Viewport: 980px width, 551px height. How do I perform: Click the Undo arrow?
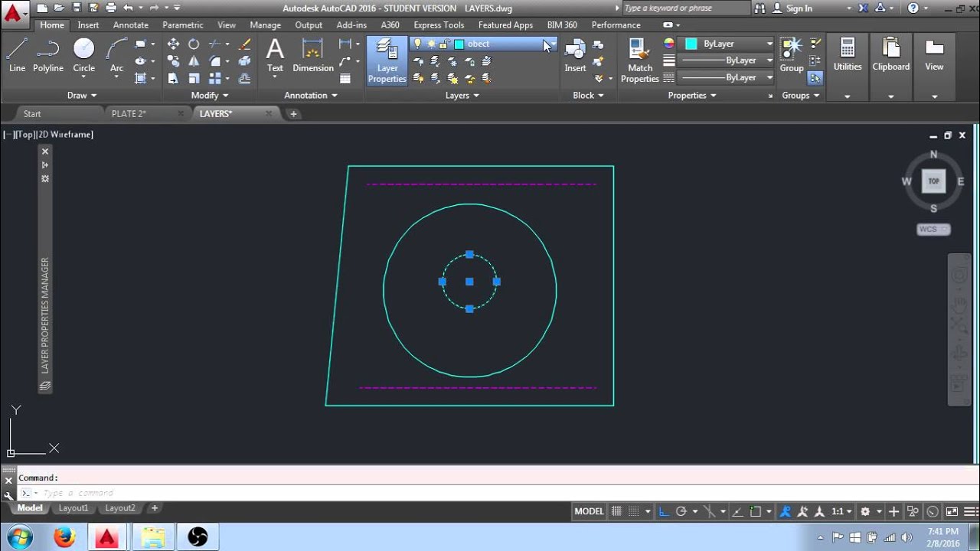pos(128,8)
